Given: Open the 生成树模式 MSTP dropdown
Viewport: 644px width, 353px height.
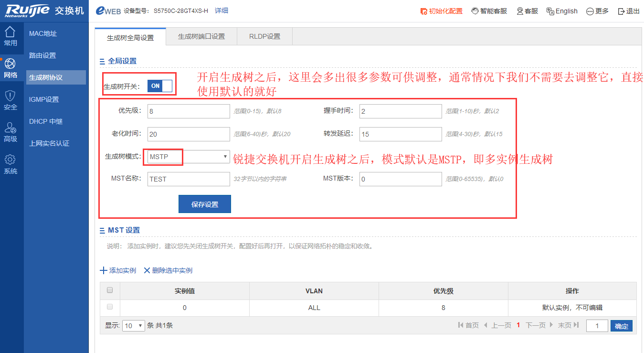Looking at the screenshot, I should [x=189, y=157].
